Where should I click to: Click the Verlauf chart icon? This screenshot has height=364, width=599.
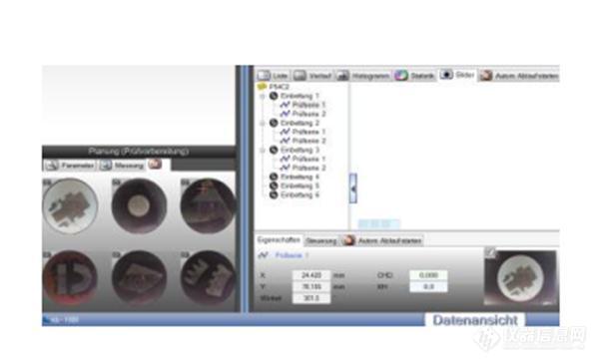(x=299, y=76)
